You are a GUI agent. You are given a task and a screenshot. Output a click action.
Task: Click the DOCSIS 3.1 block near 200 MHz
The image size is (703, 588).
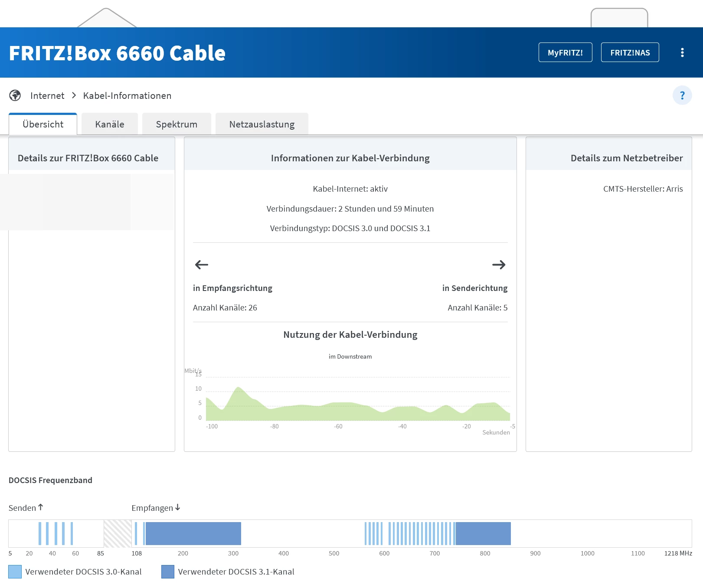click(x=193, y=533)
